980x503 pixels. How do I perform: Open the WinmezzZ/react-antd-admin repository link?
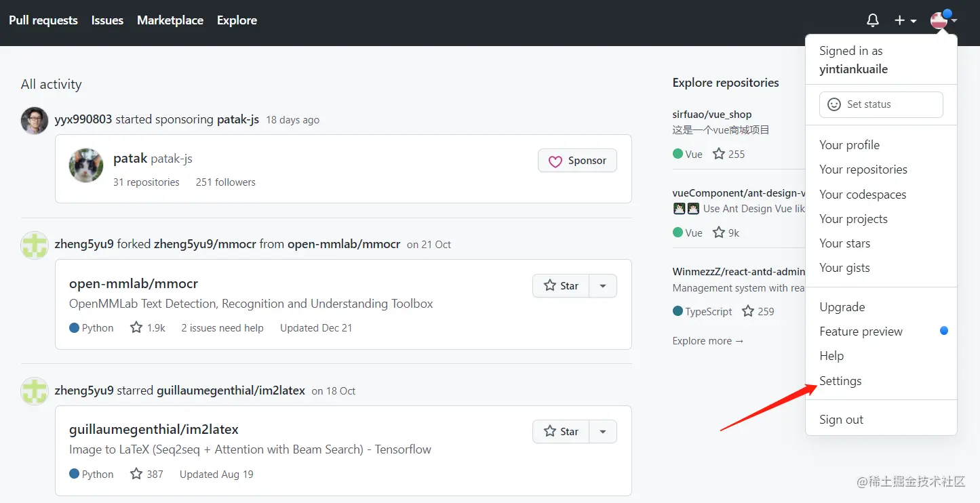pos(739,272)
